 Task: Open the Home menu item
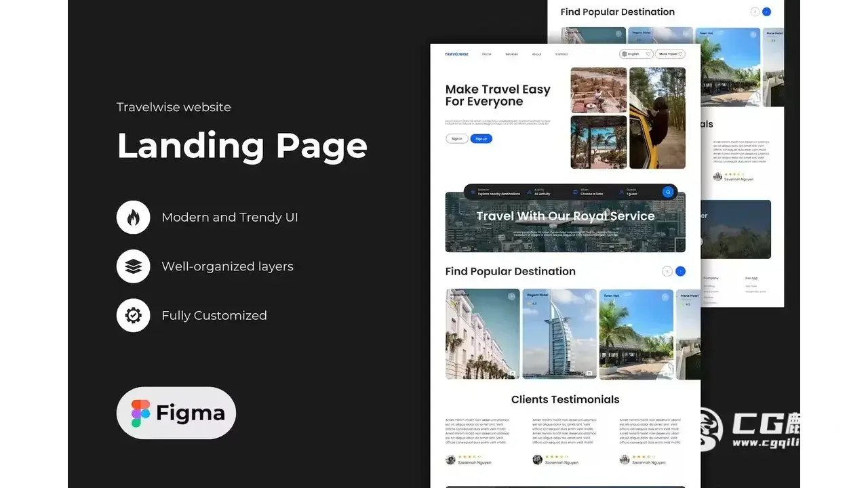tap(486, 54)
